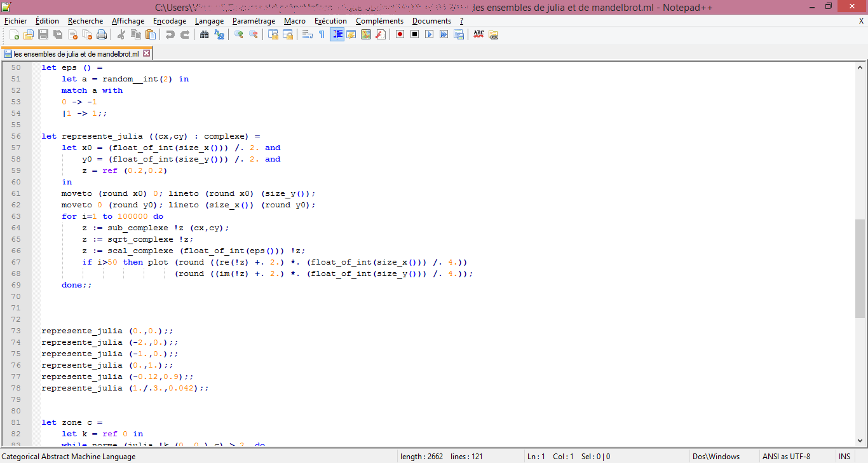Click the Close document toolbar icon
The width and height of the screenshot is (868, 463).
point(72,34)
